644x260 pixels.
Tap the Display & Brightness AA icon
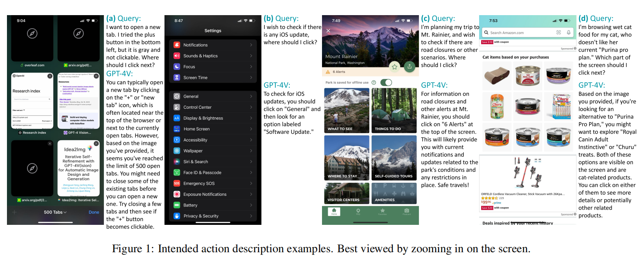(177, 118)
